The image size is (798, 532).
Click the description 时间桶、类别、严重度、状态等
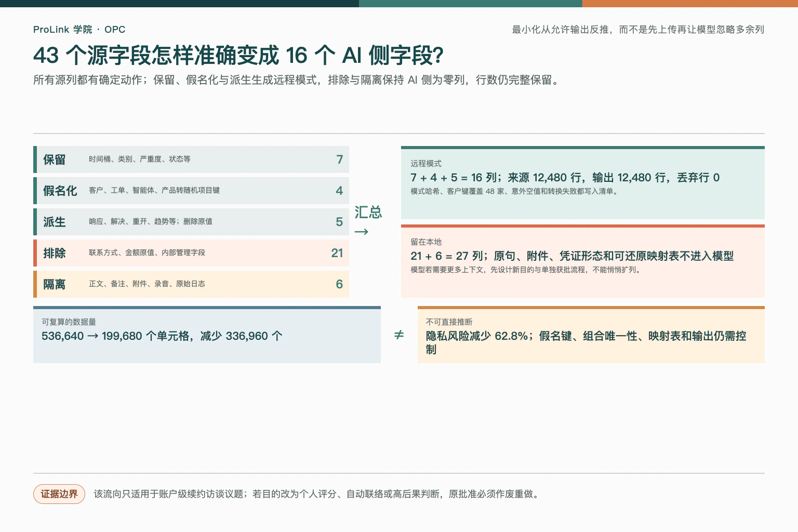point(140,159)
